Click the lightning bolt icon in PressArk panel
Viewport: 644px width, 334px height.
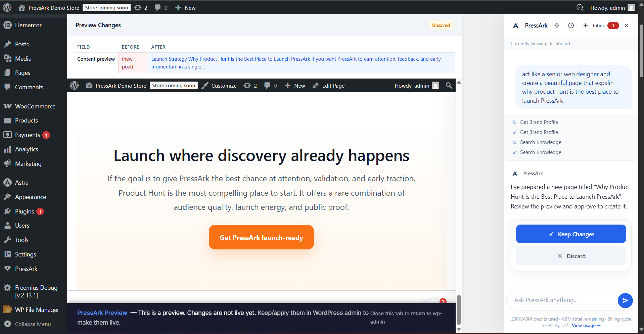[557, 26]
